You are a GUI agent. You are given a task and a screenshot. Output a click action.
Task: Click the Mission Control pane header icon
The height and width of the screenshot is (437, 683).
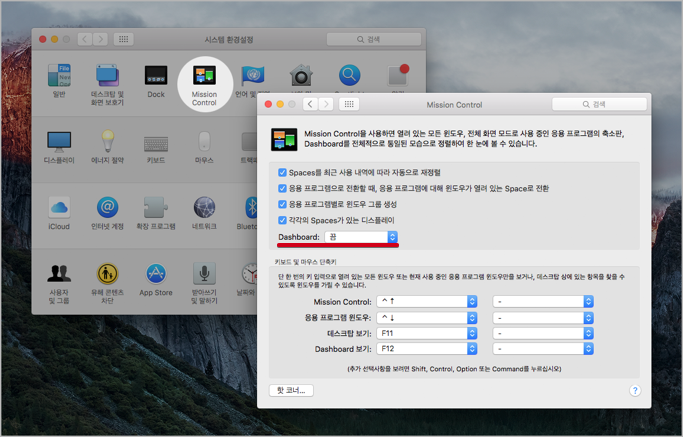point(284,139)
